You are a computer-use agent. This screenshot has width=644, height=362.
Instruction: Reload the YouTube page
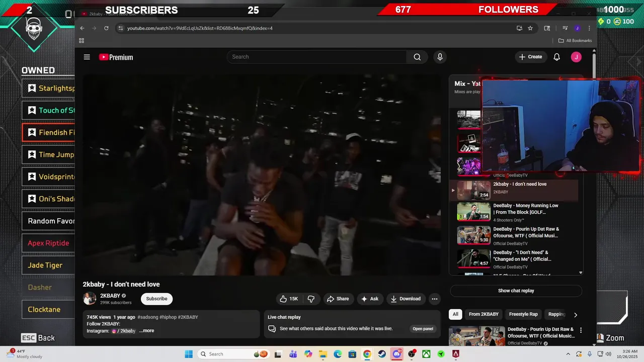pos(106,28)
